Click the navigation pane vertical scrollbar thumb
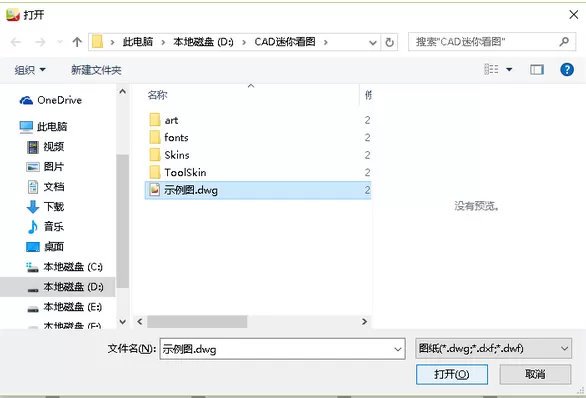Image resolution: width=586 pixels, height=398 pixels. pos(122,221)
